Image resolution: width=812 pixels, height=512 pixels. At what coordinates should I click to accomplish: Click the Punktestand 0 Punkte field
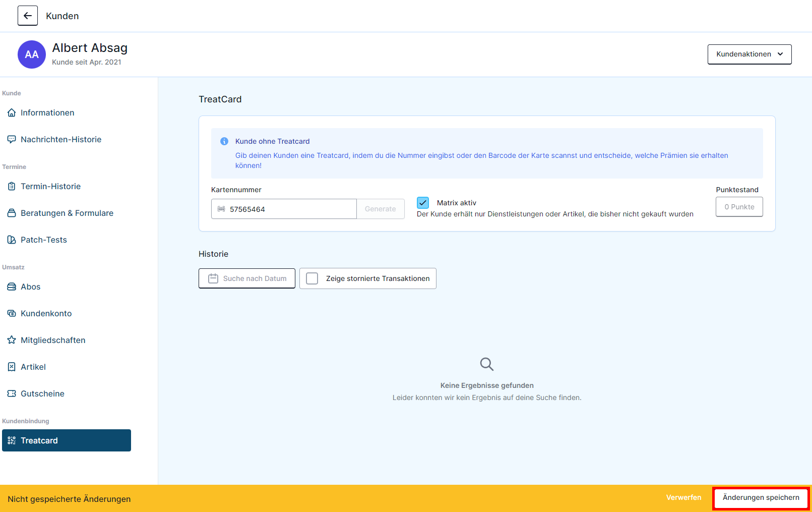coord(739,207)
